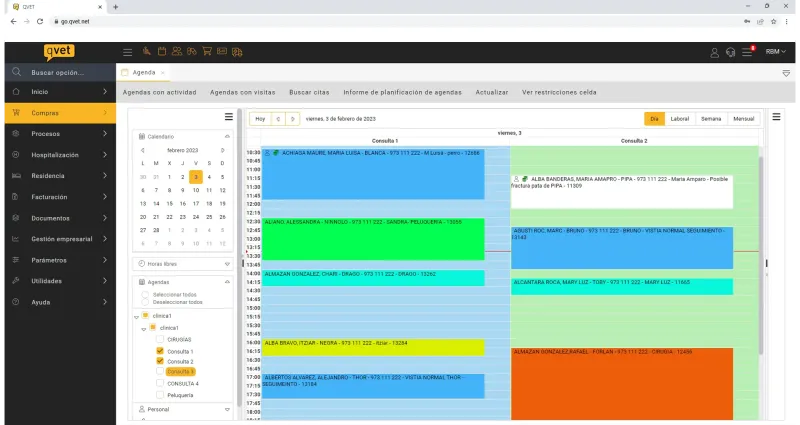Uncheck the Consulta 1 agenda checkbox
The height and width of the screenshot is (425, 800).
point(160,351)
